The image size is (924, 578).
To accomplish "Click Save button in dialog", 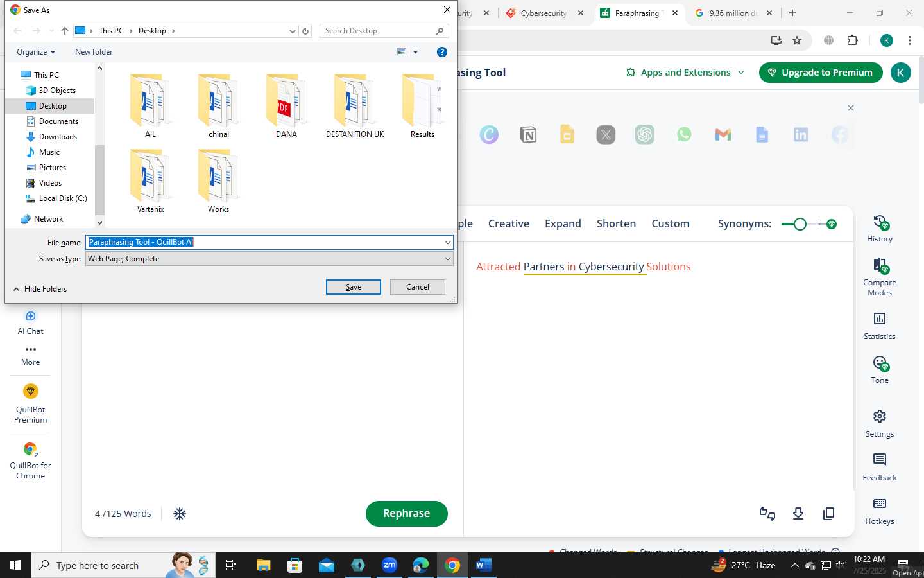I will (354, 287).
